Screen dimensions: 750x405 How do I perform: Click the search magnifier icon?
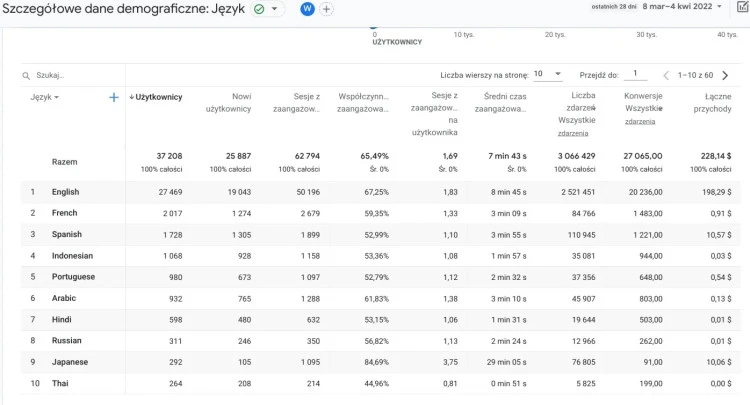pyautogui.click(x=26, y=75)
